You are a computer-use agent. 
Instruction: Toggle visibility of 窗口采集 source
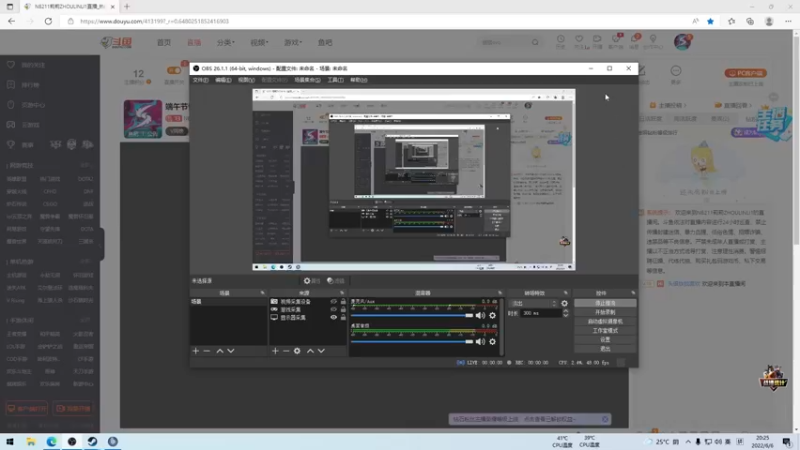(x=334, y=310)
